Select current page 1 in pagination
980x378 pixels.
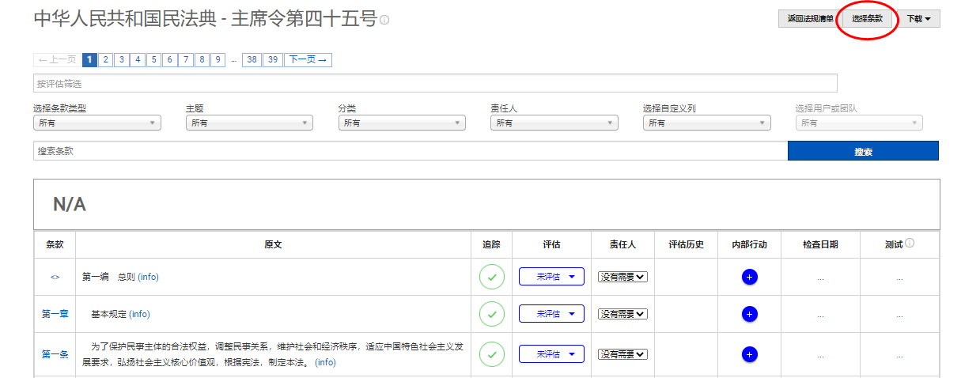click(89, 59)
